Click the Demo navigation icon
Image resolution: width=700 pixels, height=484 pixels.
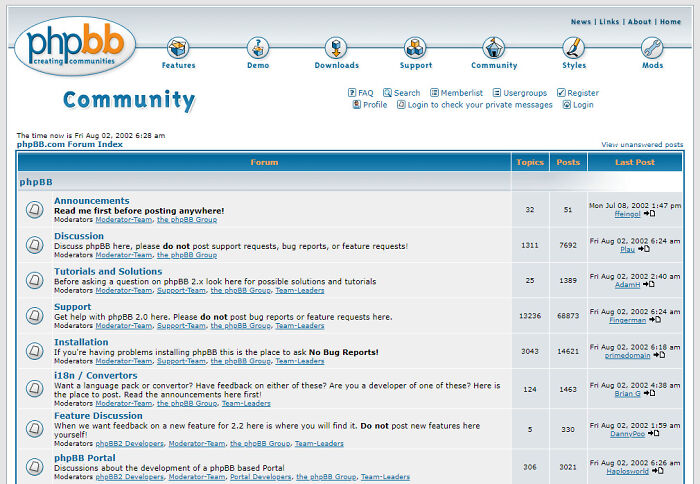tap(258, 48)
